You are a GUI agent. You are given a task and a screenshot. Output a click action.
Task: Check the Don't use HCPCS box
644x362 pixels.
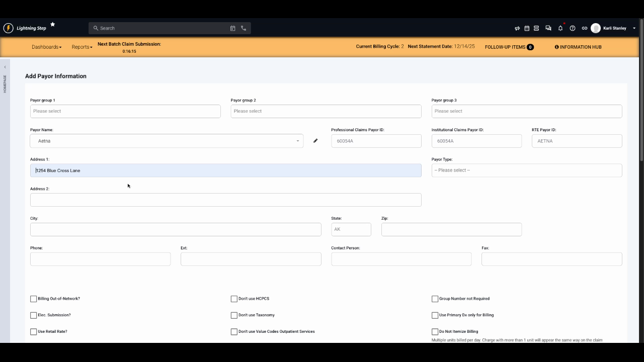pos(234,298)
